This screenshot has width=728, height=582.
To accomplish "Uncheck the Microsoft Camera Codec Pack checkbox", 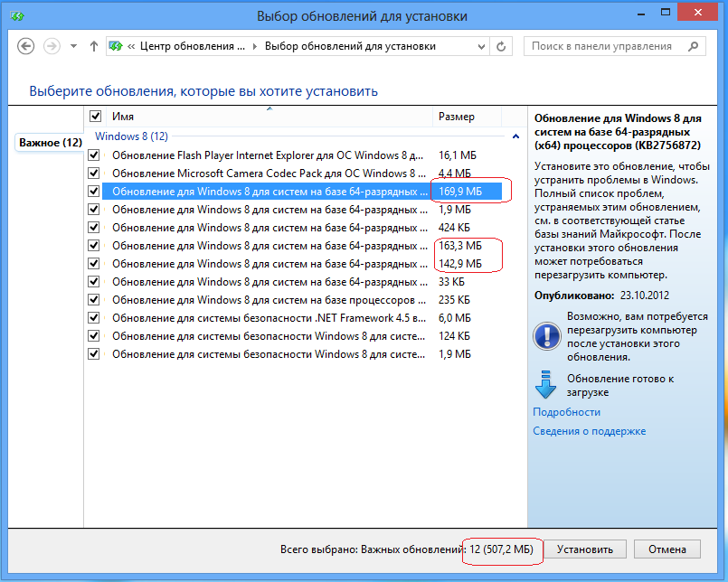I will [x=94, y=174].
